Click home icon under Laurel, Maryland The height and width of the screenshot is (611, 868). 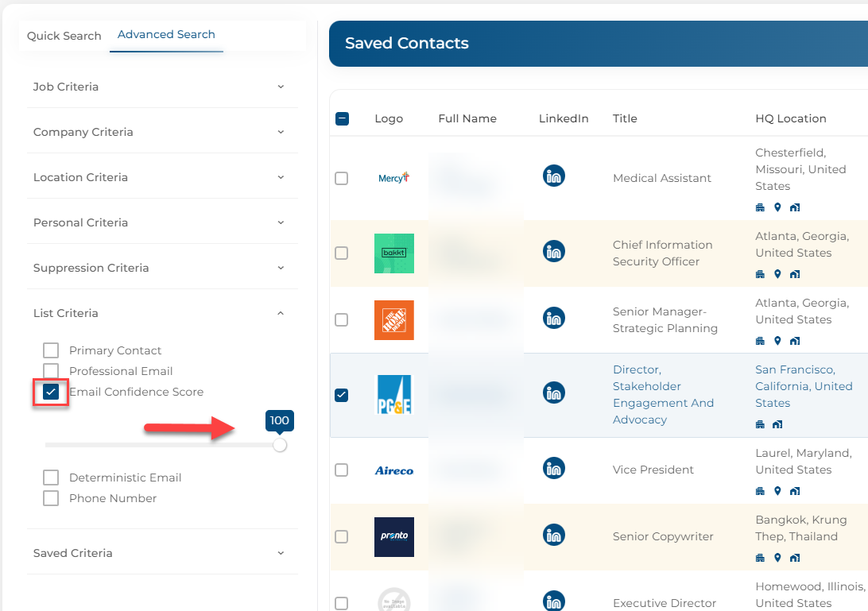pos(795,491)
